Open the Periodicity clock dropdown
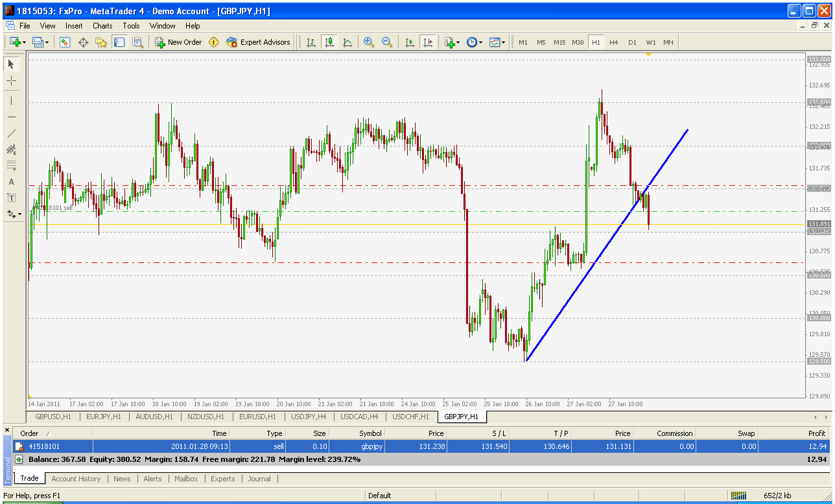Screen dimensions: 835x504 coord(474,42)
